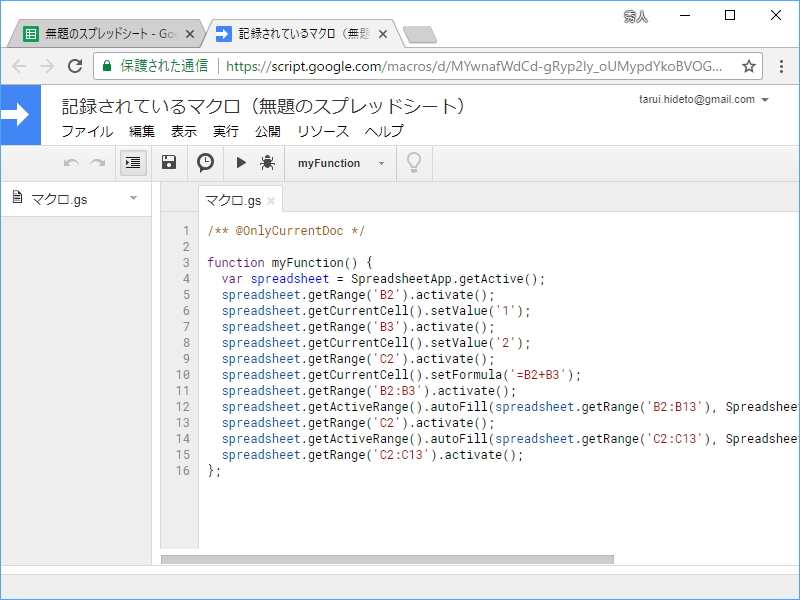Bookmark this page with star icon
Screen dimensions: 800x600
748,66
